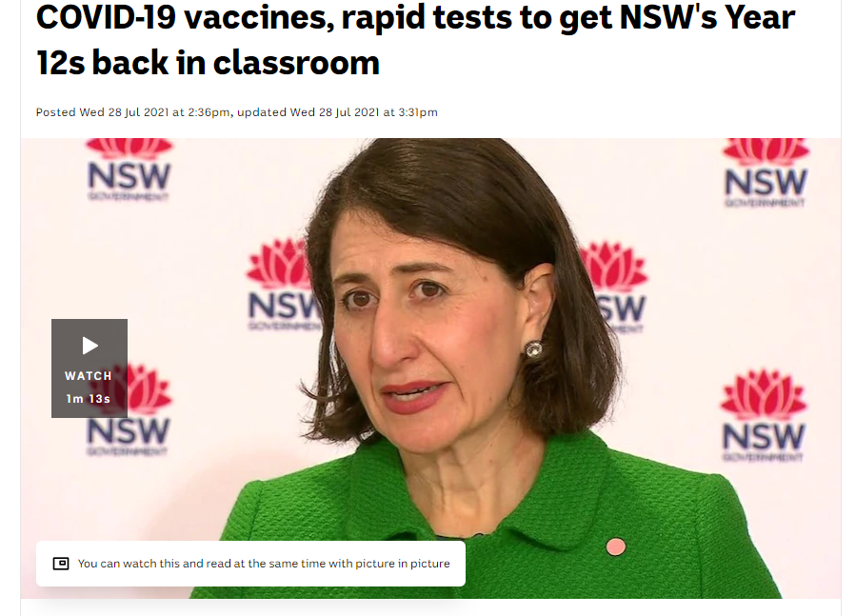Click the NSW text below the WATCH button
Image resolution: width=856 pixels, height=616 pixels.
[129, 432]
